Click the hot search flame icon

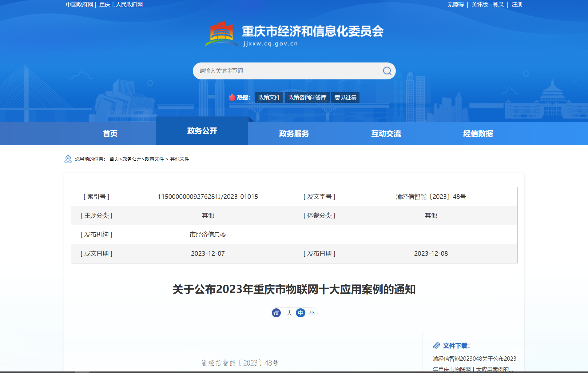pyautogui.click(x=232, y=98)
